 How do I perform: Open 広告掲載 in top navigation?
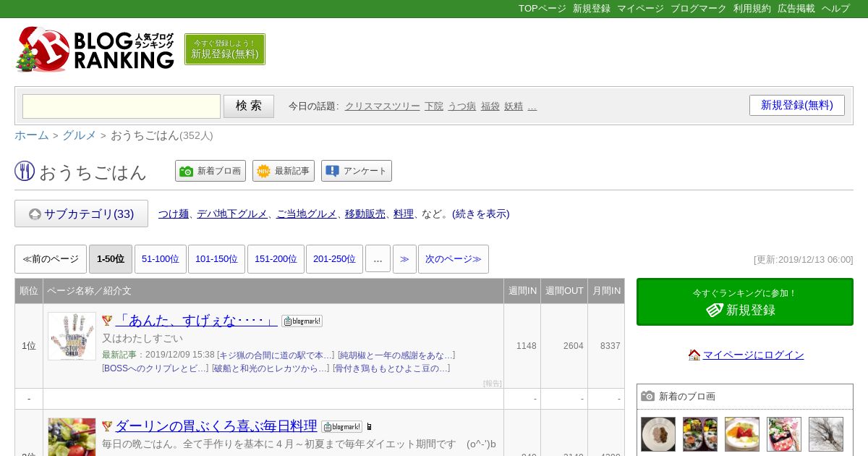coord(796,9)
